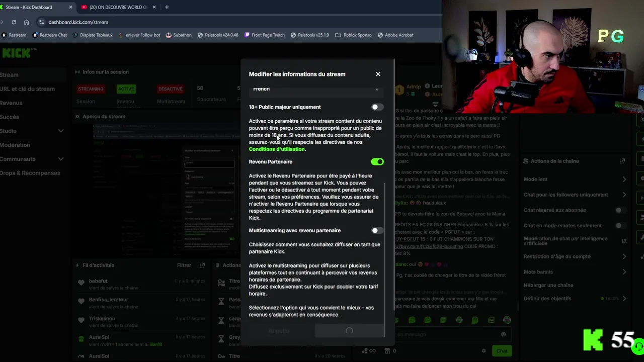This screenshot has width=644, height=362.
Task: Pop out the Fil d'activités panel
Action: coord(202,265)
